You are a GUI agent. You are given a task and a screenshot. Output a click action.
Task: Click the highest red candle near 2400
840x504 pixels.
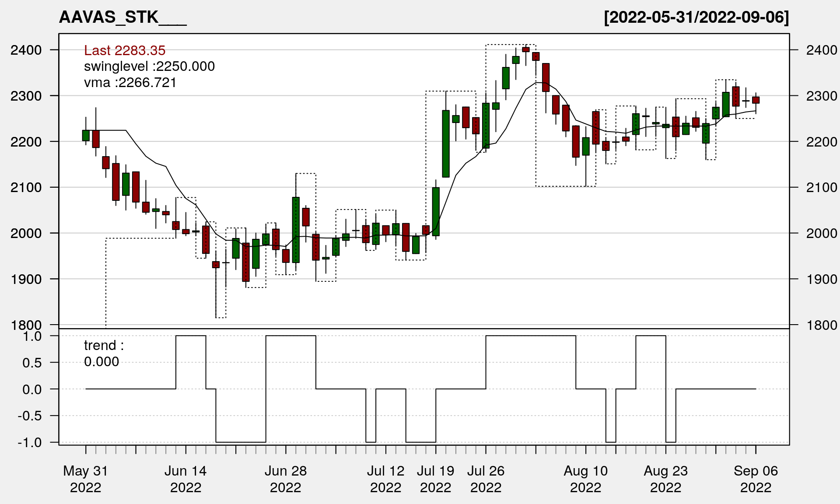pyautogui.click(x=526, y=49)
